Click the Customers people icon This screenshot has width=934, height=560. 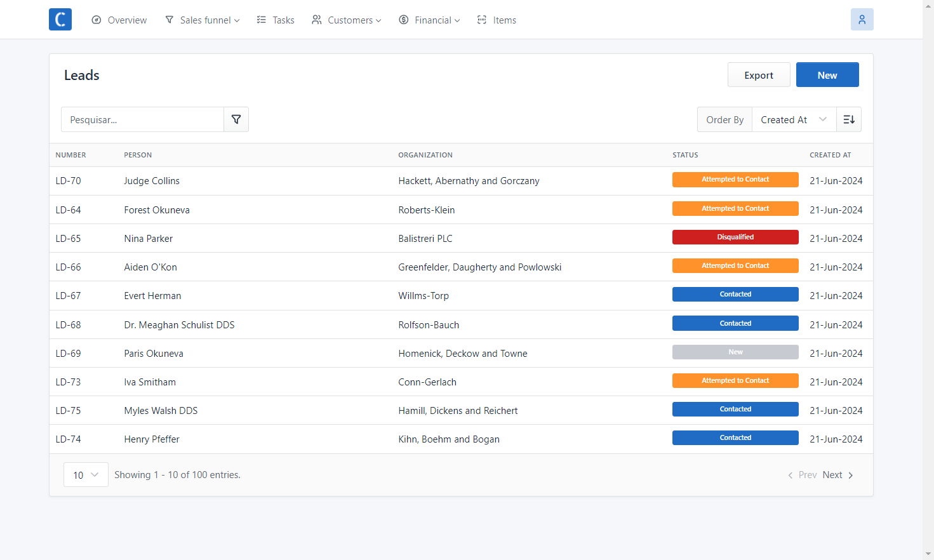[316, 20]
